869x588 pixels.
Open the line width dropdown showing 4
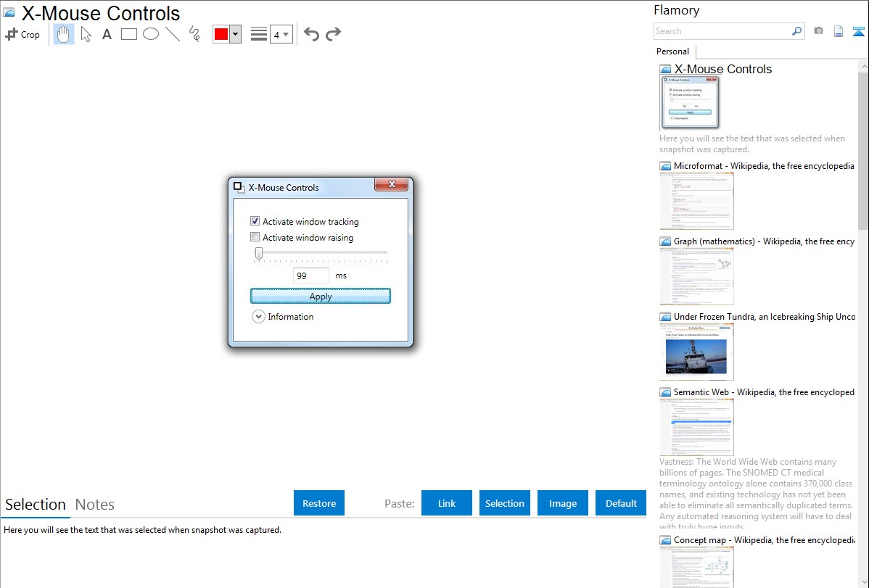pyautogui.click(x=281, y=34)
